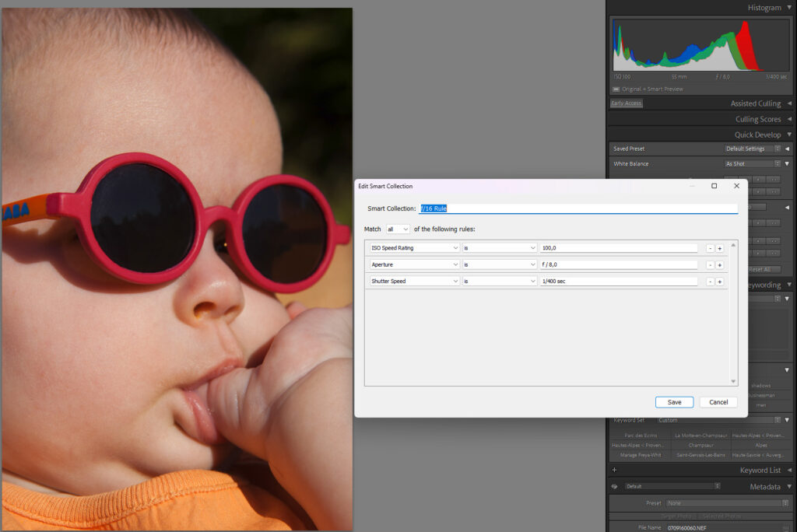Remove the Aperture rule with minus button
797x532 pixels.
(x=710, y=265)
